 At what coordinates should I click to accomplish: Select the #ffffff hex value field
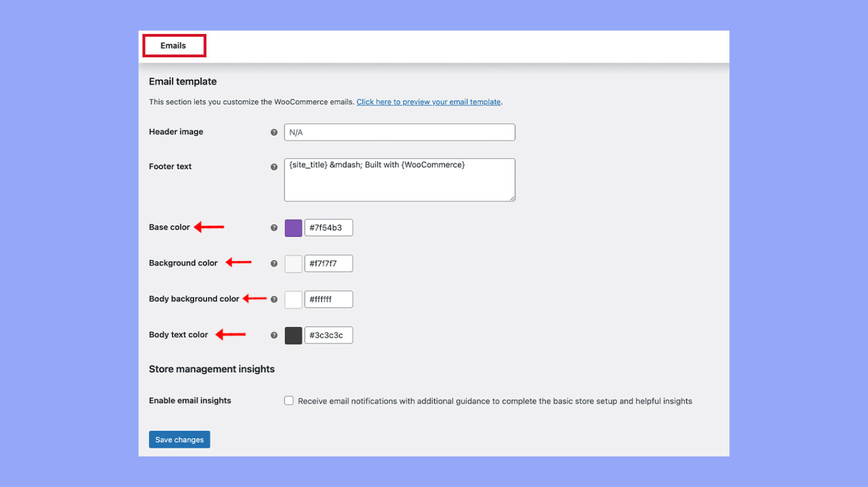[329, 299]
